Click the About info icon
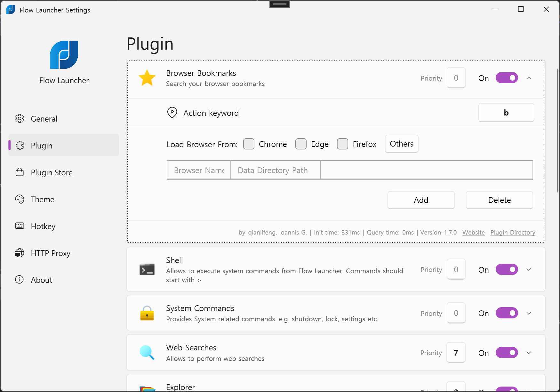This screenshot has width=560, height=392. (x=20, y=280)
